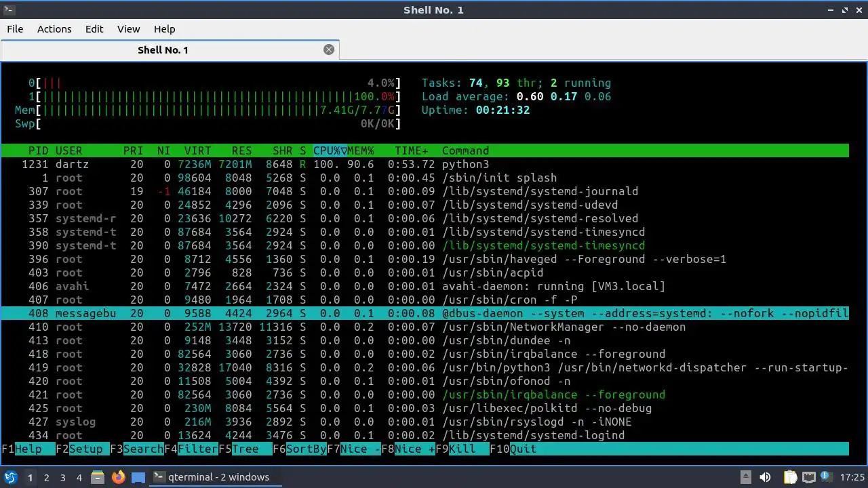Click F1 Help in htop footer
This screenshot has width=868, height=488.
pyautogui.click(x=28, y=449)
